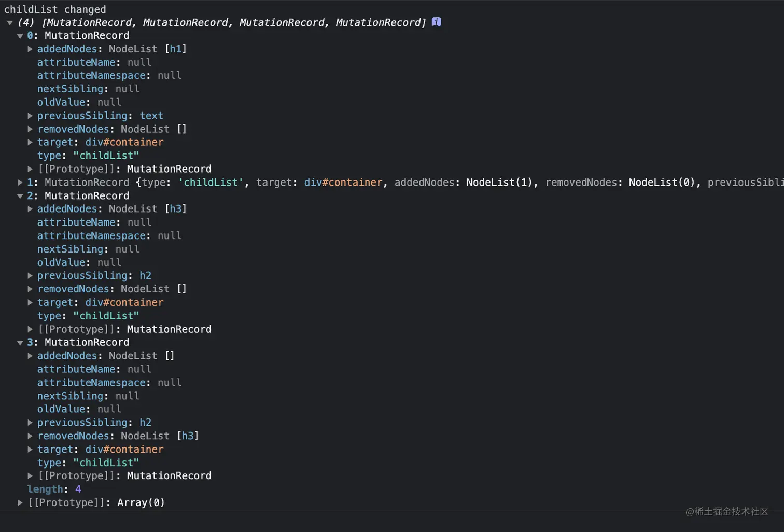The width and height of the screenshot is (784, 532).
Task: Expand [[Prototype]] arrow in record 0
Action: point(30,169)
